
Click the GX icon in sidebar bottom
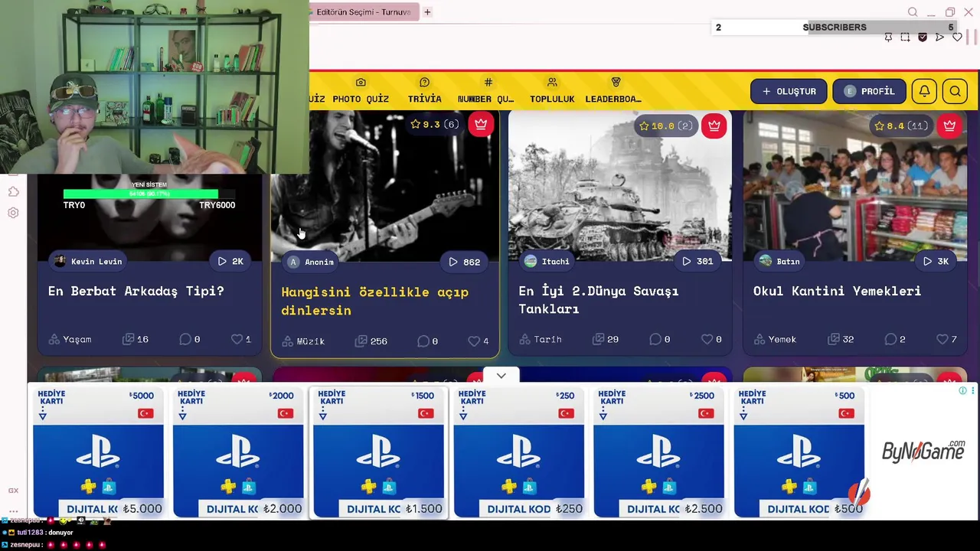[x=13, y=491]
